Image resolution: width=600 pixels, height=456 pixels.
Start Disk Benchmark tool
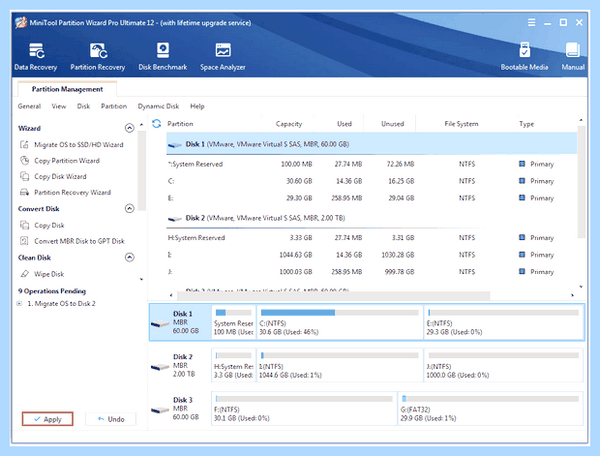(x=163, y=57)
